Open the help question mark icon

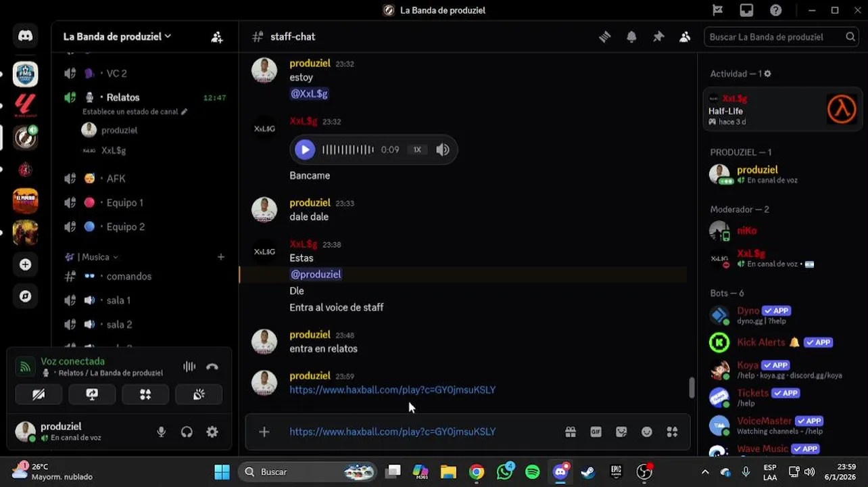point(776,10)
